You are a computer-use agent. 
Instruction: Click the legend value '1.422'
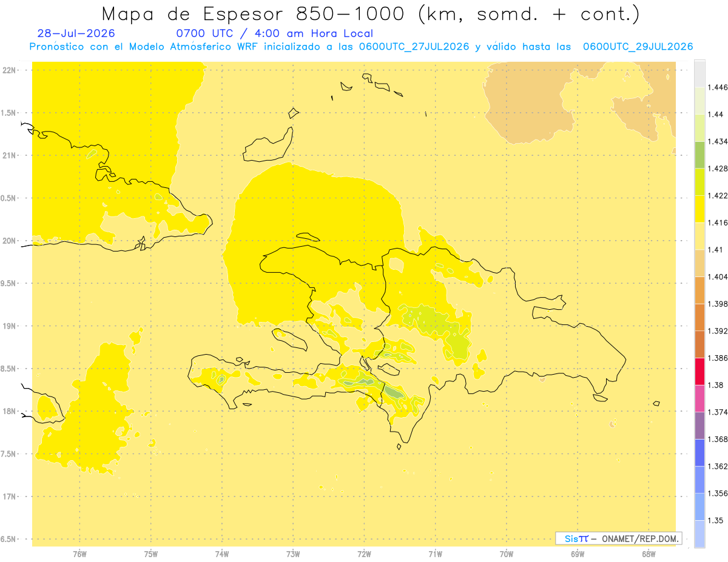718,195
